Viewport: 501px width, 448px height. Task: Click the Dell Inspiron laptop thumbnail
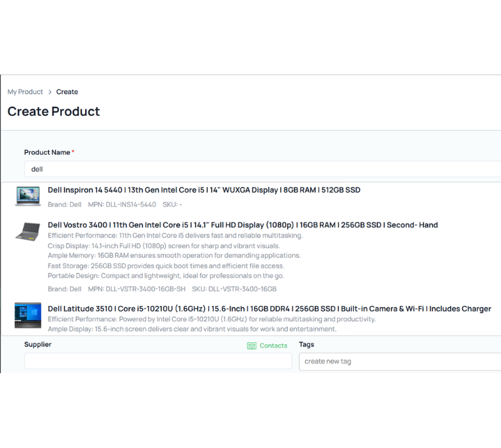pyautogui.click(x=28, y=196)
